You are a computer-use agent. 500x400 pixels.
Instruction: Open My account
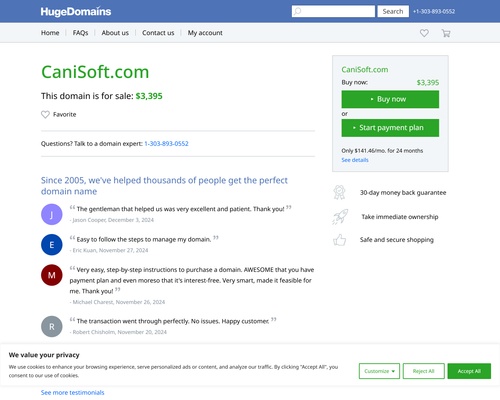(x=205, y=33)
